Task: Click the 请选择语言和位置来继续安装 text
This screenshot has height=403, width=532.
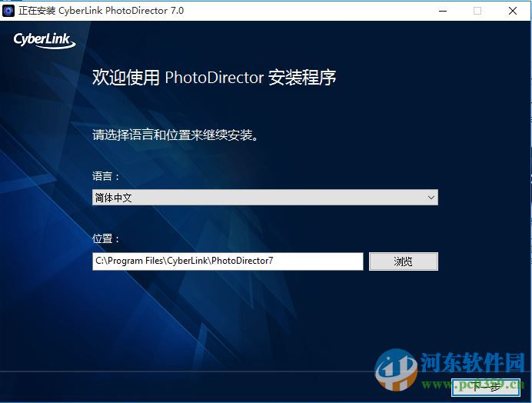Action: 175,135
